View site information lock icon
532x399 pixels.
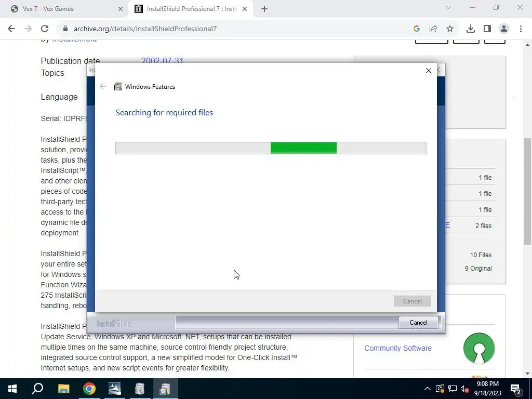coord(65,29)
